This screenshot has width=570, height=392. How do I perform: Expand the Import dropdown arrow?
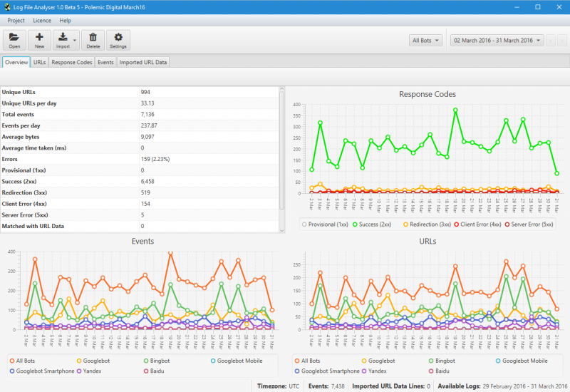[x=75, y=40]
